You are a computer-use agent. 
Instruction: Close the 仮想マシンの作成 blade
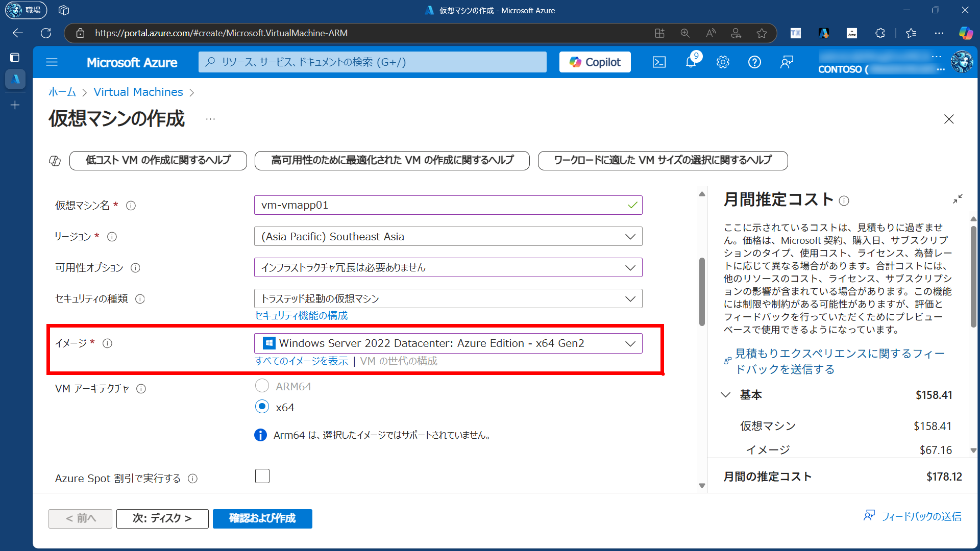coord(949,119)
